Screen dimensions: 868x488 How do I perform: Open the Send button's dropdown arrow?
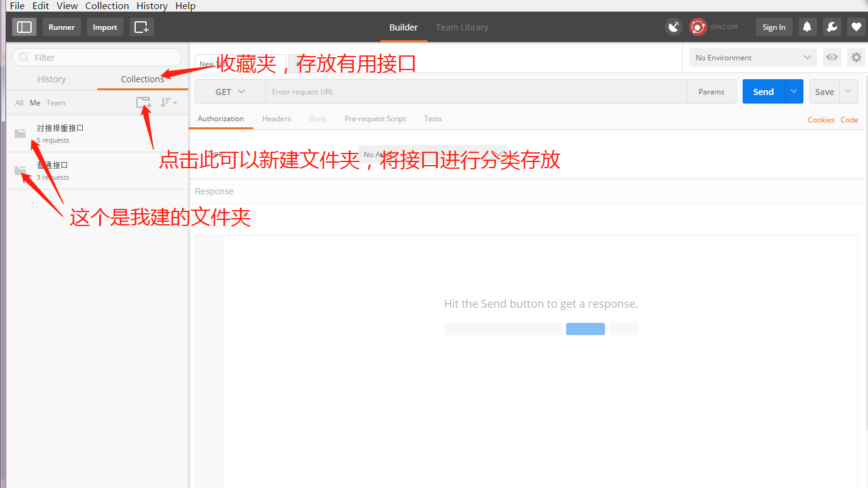pyautogui.click(x=794, y=91)
